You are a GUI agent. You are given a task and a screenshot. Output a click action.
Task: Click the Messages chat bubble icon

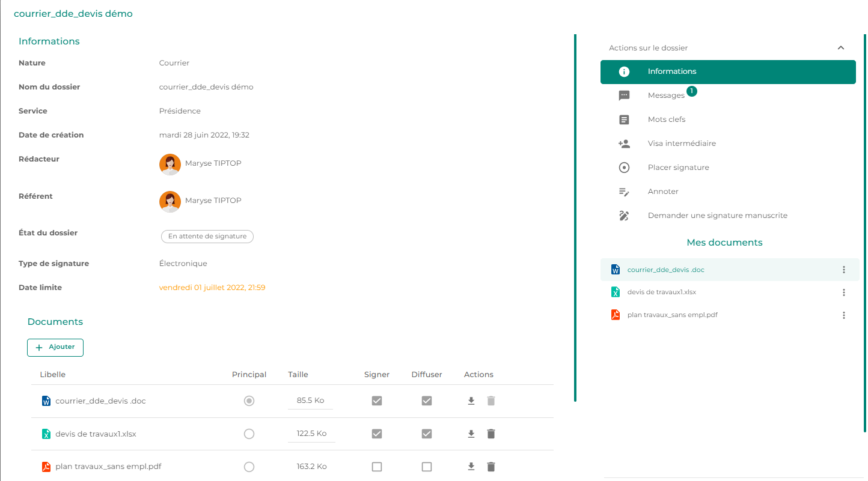pyautogui.click(x=624, y=95)
